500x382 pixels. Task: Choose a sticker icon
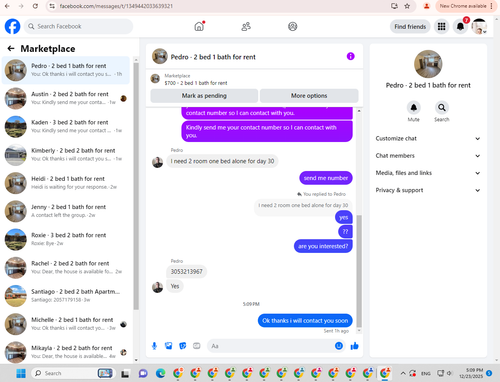click(x=183, y=346)
